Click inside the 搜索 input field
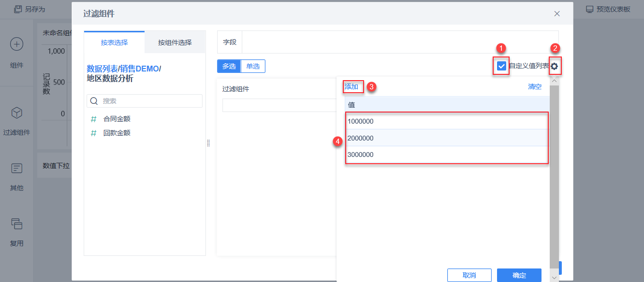 (150, 101)
